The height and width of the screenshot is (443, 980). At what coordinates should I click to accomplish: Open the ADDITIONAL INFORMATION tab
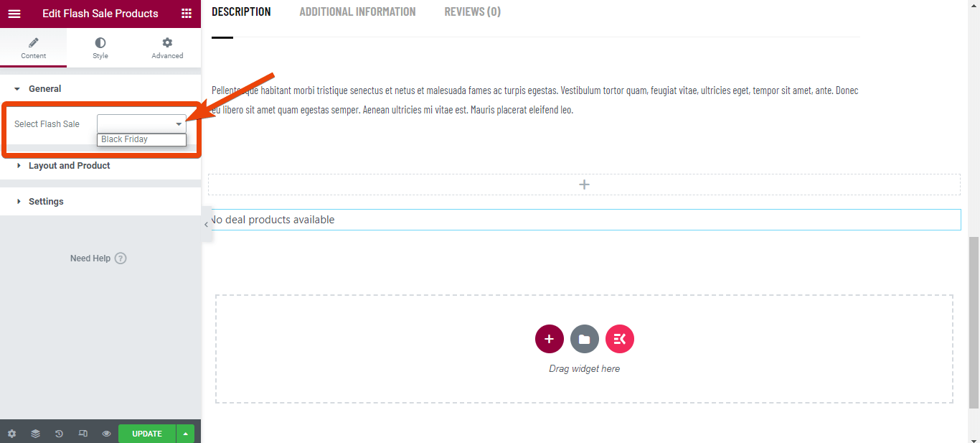(357, 11)
